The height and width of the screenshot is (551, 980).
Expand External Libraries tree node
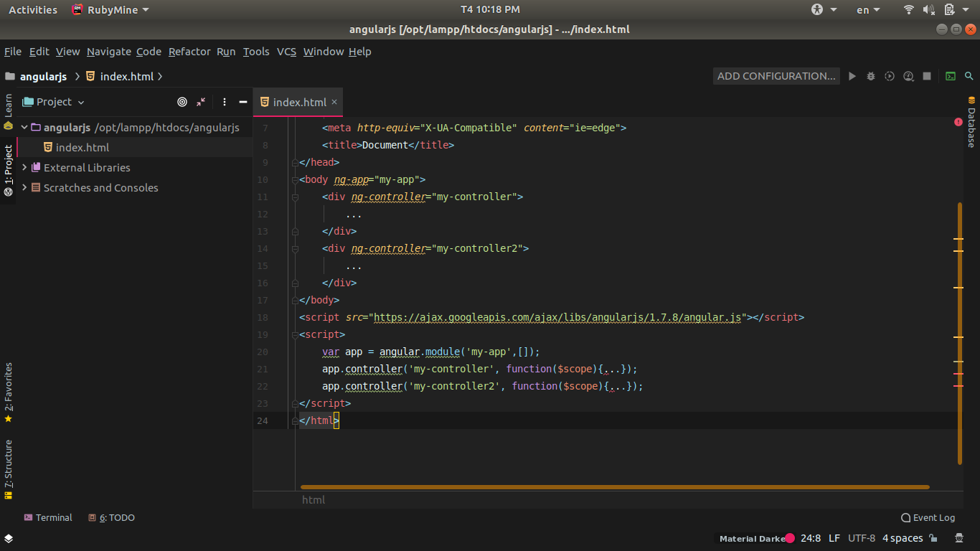[x=25, y=167]
